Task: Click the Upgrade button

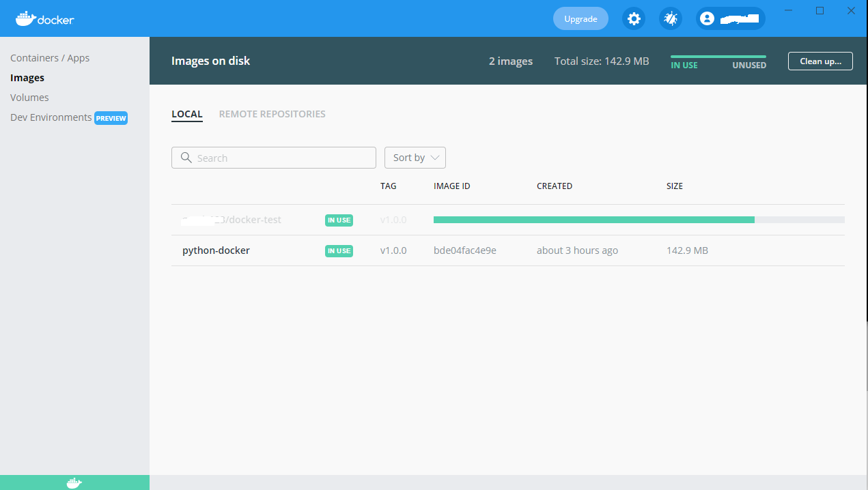Action: tap(580, 18)
